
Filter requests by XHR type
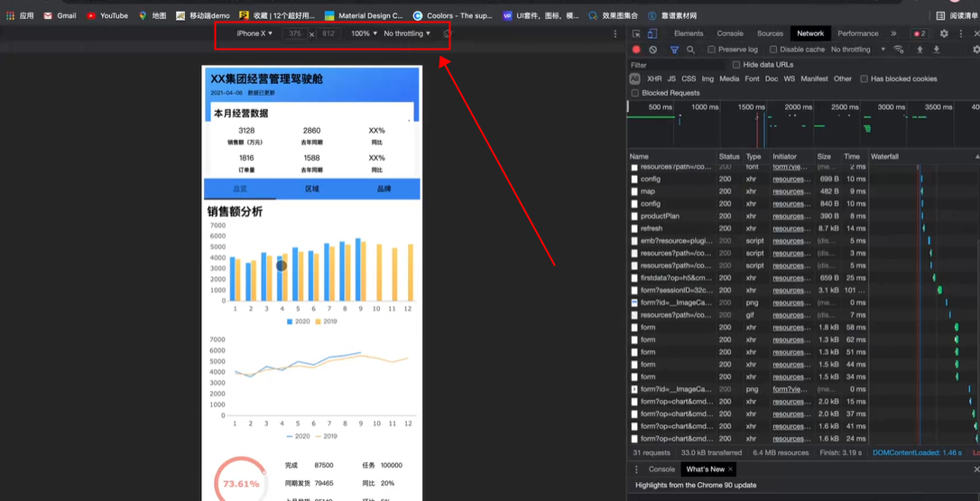tap(654, 79)
